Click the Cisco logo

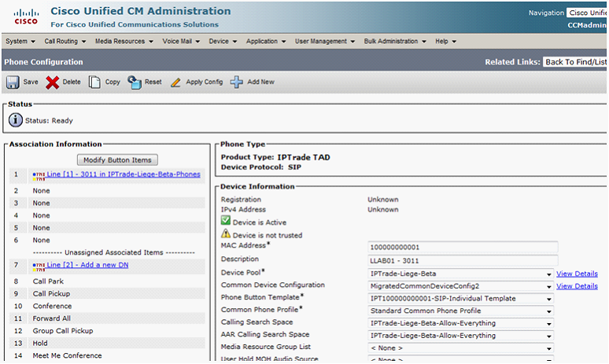[26, 17]
